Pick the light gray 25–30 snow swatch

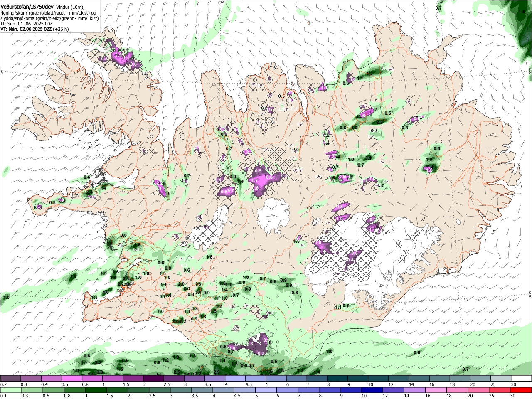click(500, 379)
